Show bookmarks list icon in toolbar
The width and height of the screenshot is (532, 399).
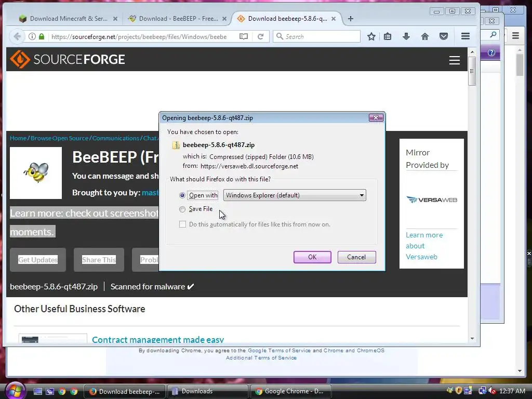(x=388, y=37)
